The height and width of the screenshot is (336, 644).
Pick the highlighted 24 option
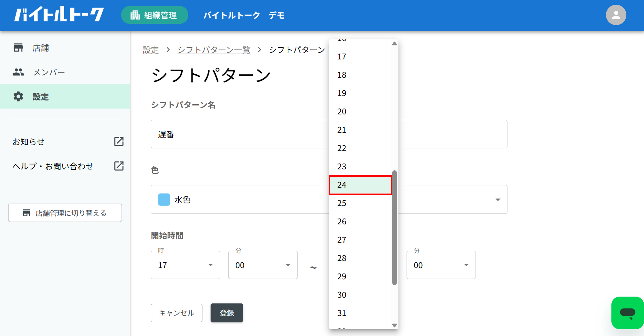(x=360, y=185)
